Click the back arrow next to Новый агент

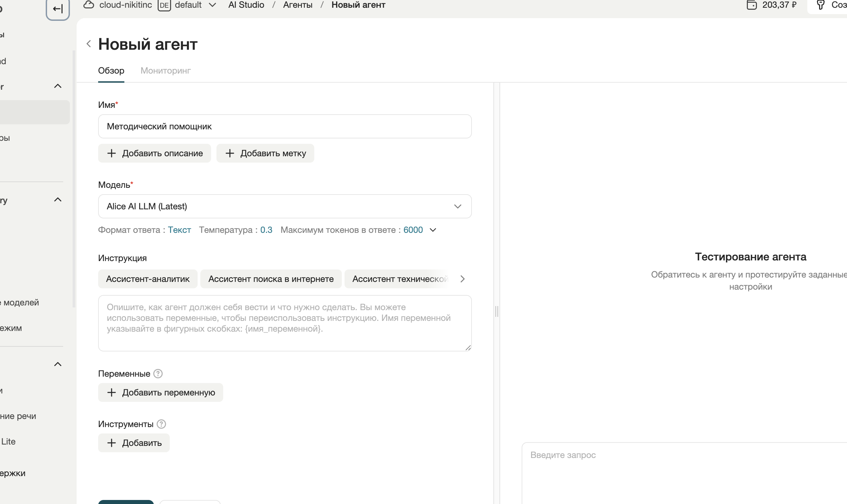[x=89, y=44]
